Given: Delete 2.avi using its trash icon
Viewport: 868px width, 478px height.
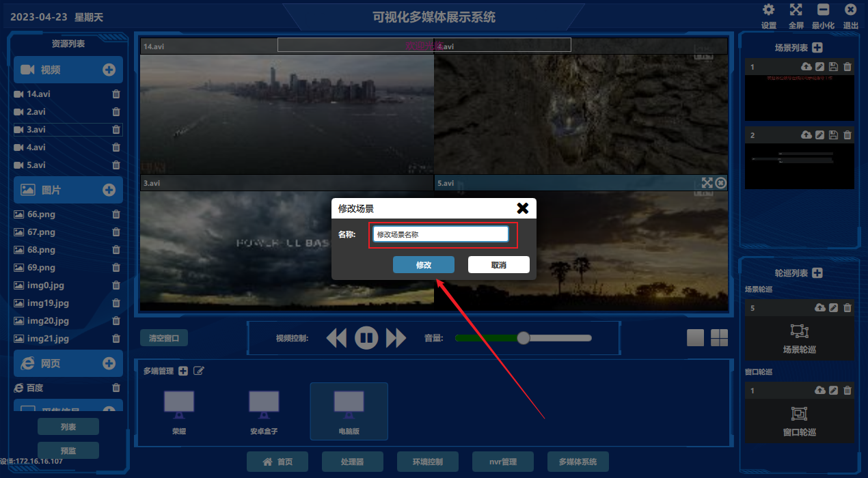Looking at the screenshot, I should [116, 112].
